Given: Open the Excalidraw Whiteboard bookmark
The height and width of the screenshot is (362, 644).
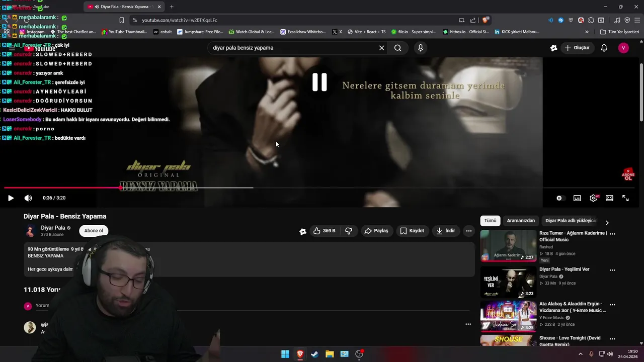Looking at the screenshot, I should click(x=303, y=32).
